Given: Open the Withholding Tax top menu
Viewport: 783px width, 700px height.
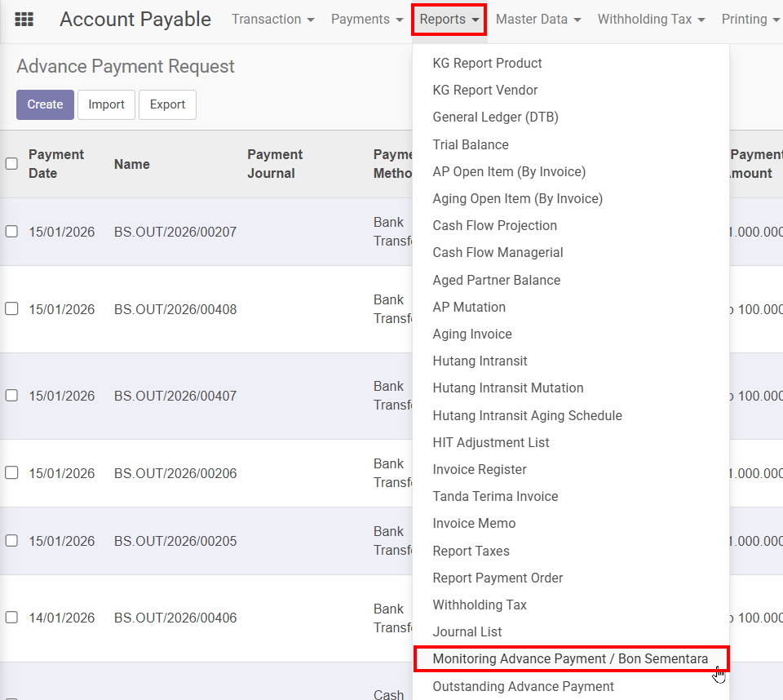Looking at the screenshot, I should 651,20.
